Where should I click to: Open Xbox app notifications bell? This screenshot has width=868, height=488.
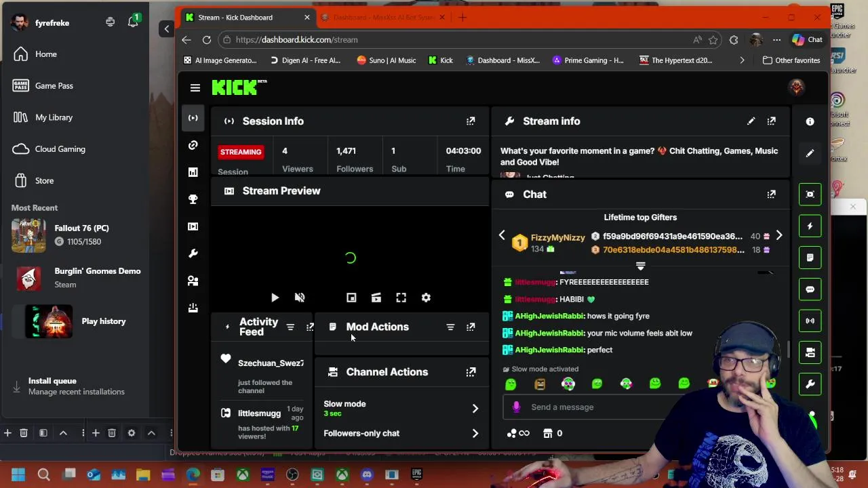pyautogui.click(x=133, y=22)
